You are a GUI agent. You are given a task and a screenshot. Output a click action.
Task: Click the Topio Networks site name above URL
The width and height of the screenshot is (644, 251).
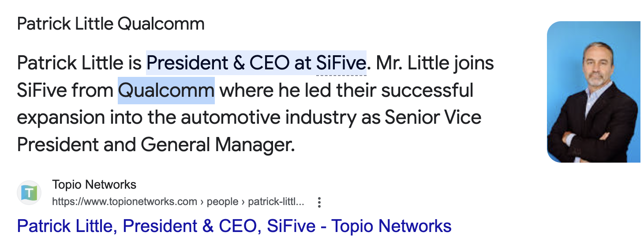(x=94, y=185)
